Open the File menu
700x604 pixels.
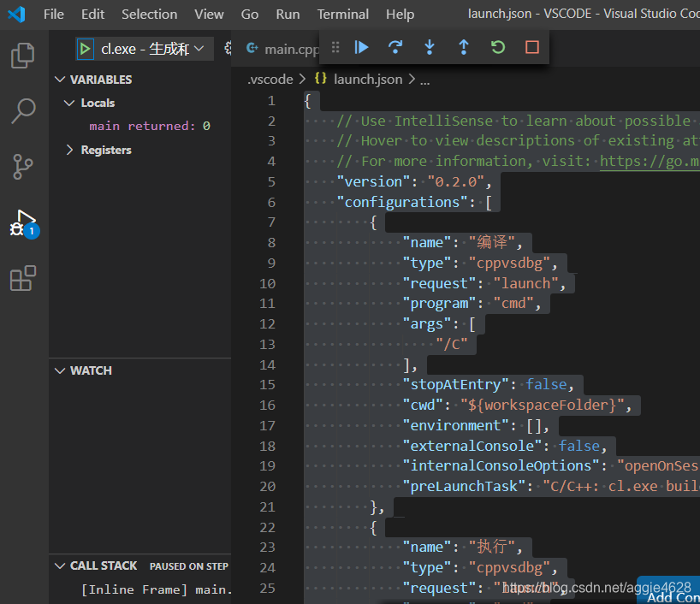pos(54,15)
